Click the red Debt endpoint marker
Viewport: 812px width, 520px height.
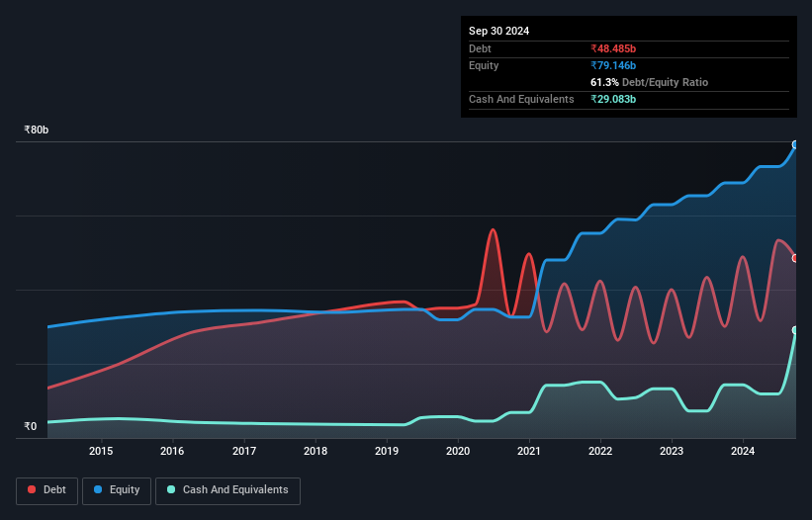tap(795, 258)
